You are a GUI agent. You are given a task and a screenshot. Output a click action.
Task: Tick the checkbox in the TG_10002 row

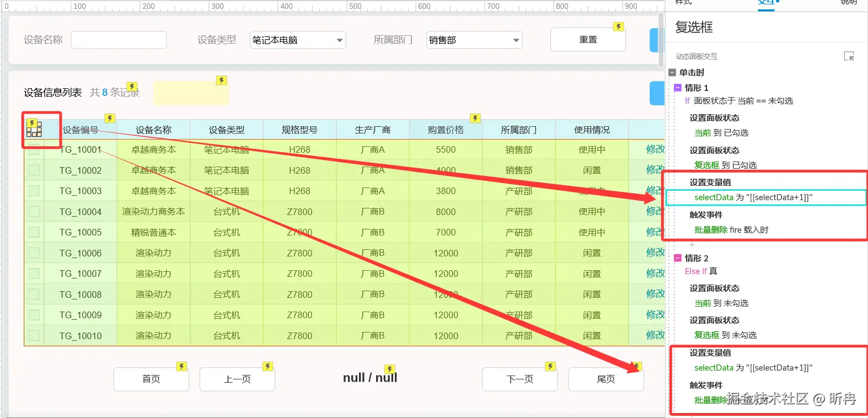[34, 170]
